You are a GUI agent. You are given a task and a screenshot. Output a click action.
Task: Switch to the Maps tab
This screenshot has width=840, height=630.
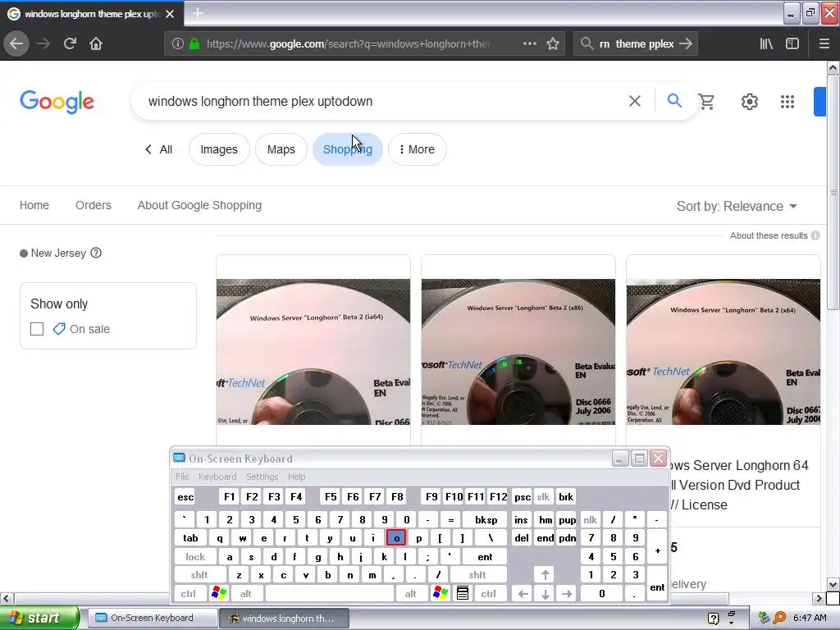pyautogui.click(x=281, y=149)
